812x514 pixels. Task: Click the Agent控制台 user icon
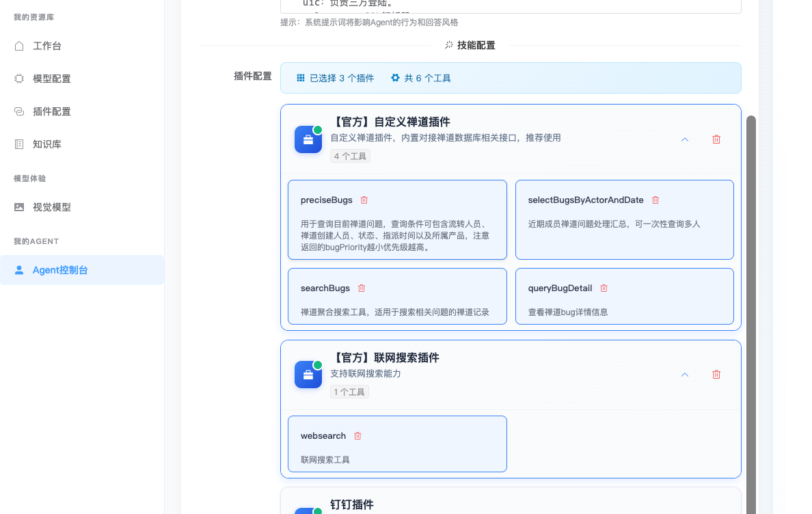(x=19, y=270)
